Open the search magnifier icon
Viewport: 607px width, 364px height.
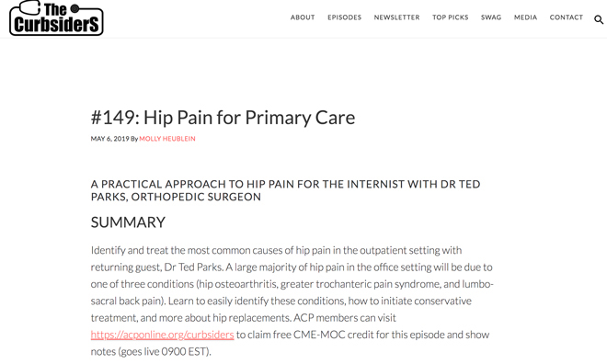coord(599,19)
